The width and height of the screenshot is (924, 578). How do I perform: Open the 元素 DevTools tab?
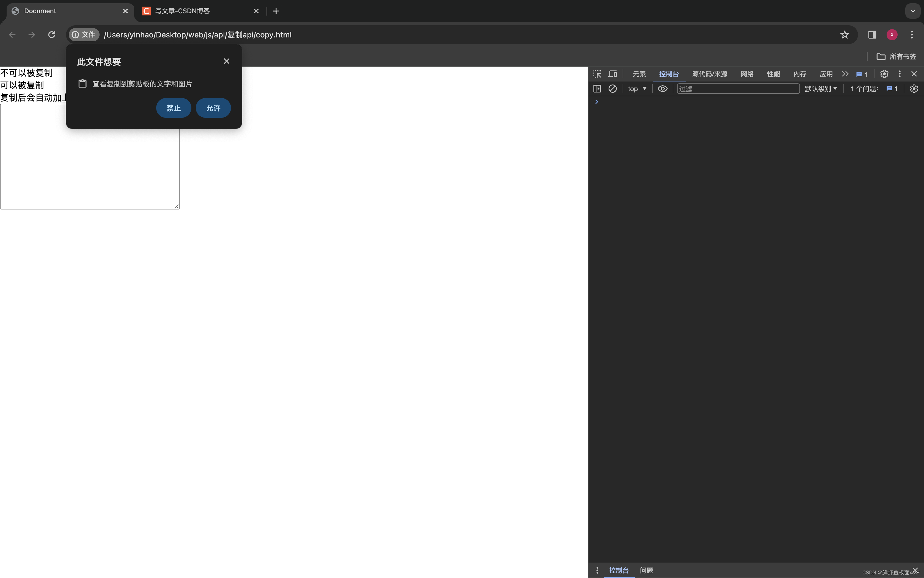(x=639, y=74)
